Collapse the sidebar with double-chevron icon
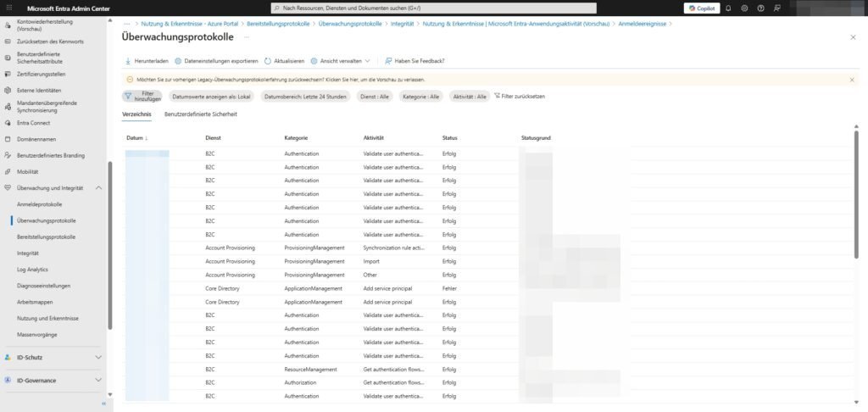This screenshot has height=412, width=868. coord(103,404)
